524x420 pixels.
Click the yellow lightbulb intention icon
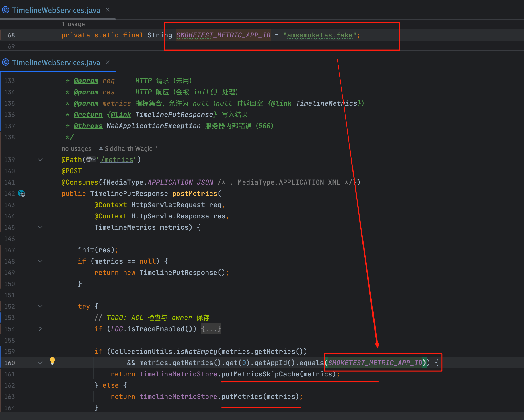52,361
